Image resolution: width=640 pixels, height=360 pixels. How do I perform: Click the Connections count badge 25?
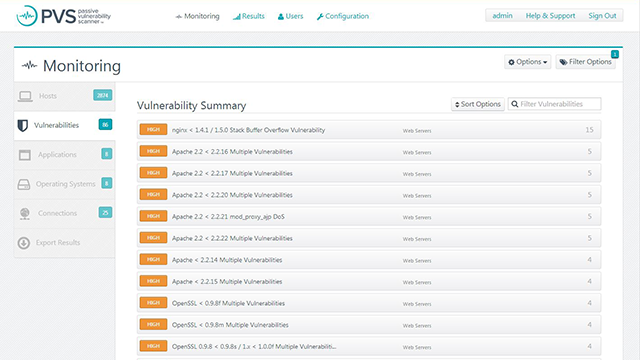105,212
